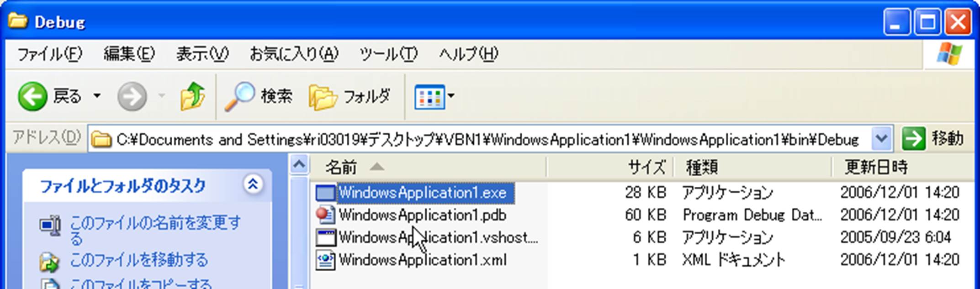The image size is (980, 289).
Task: Click the address bar path field
Action: click(x=484, y=139)
